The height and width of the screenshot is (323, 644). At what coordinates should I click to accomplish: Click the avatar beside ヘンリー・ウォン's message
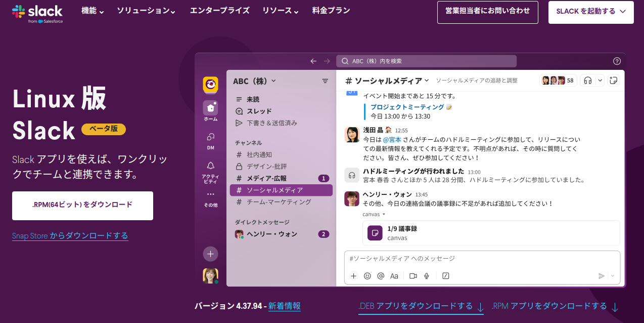click(352, 198)
